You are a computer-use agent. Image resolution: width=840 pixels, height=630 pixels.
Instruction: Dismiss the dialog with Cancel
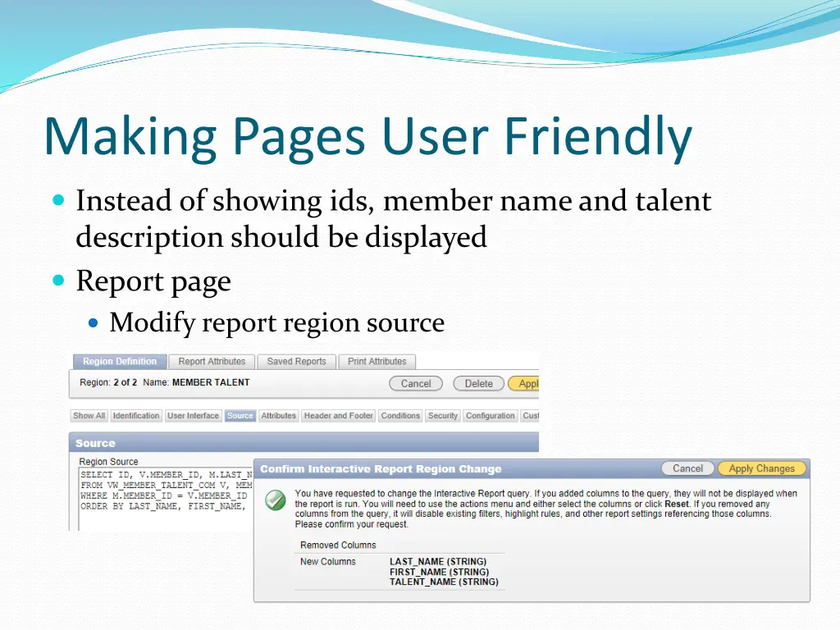(x=687, y=468)
